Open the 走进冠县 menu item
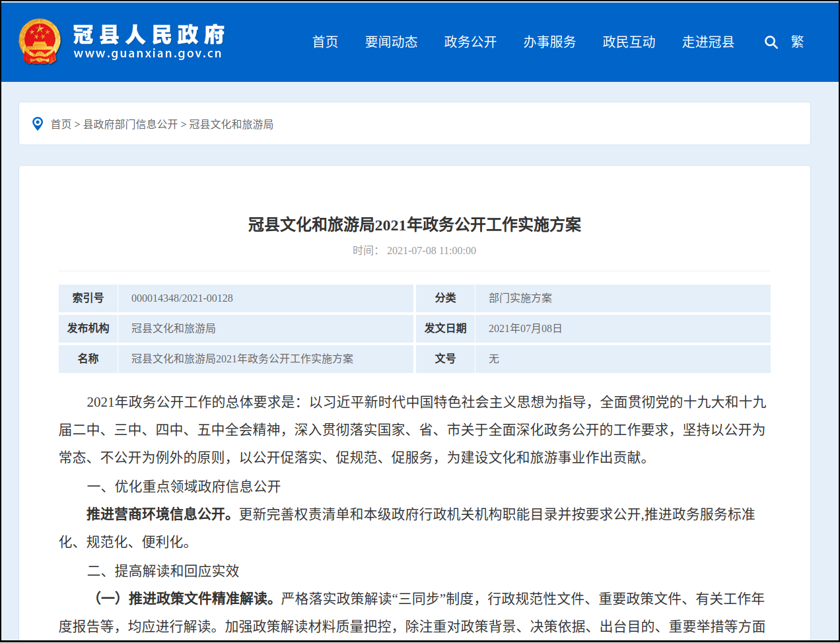This screenshot has width=840, height=643. tap(708, 42)
